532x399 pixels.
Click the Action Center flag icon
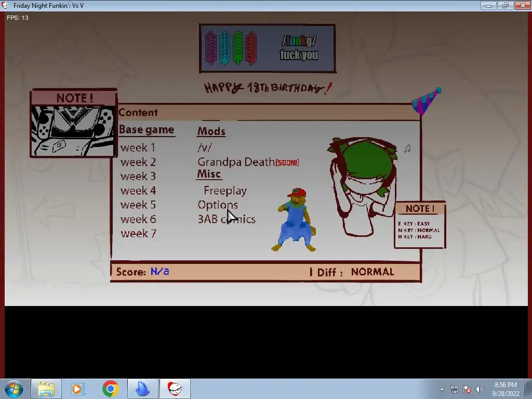(x=467, y=389)
